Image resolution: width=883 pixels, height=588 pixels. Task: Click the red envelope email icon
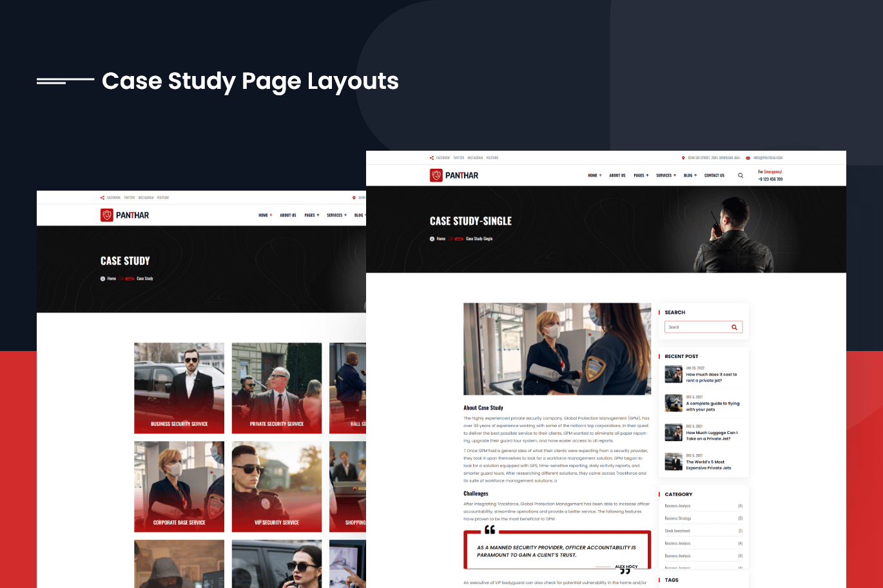[748, 158]
